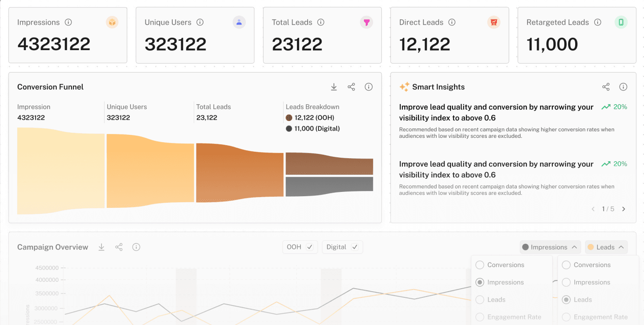
Task: Click the info icon next to Impressions
Action: [68, 22]
